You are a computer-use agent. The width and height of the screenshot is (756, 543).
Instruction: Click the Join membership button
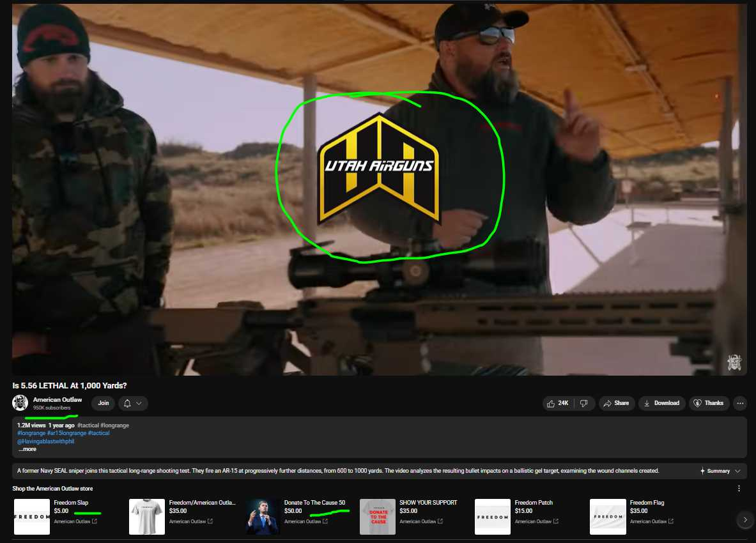coord(103,403)
